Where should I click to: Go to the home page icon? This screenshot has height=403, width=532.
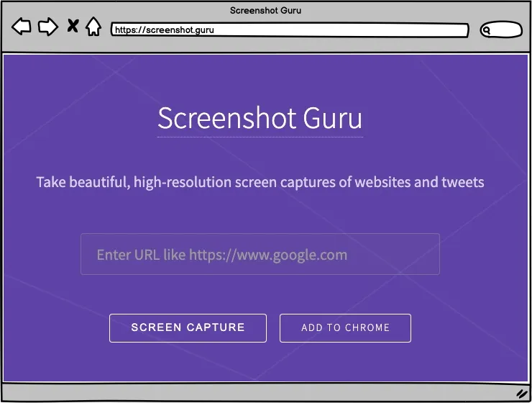(x=93, y=26)
